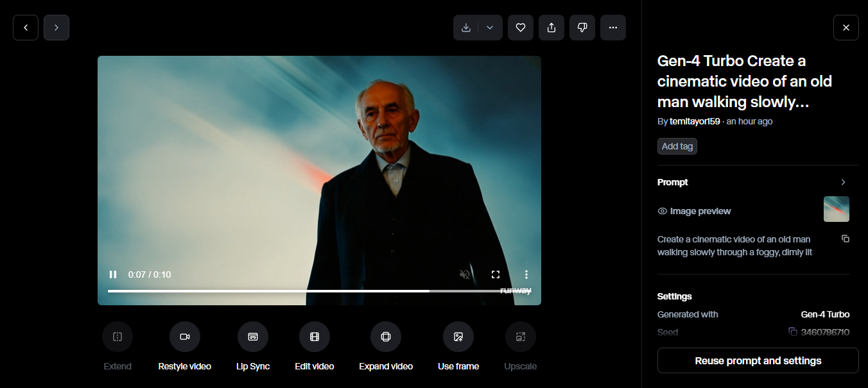Add a tag to this video
The image size is (868, 388).
tap(677, 146)
